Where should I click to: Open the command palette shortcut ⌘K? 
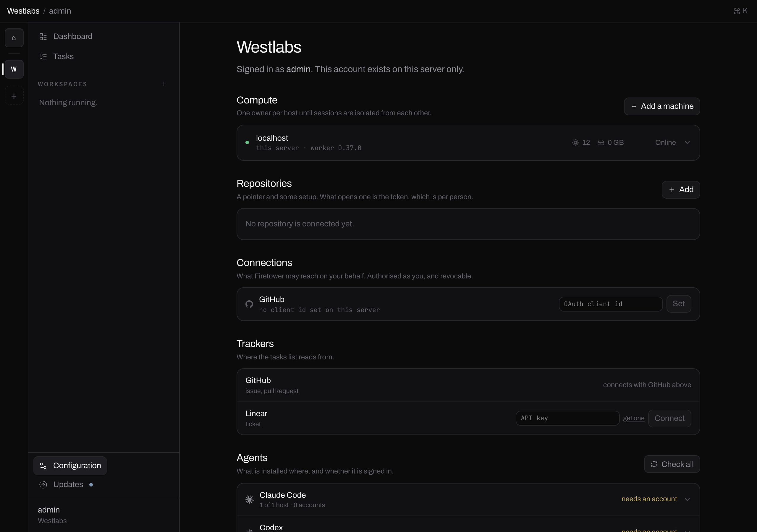pyautogui.click(x=740, y=11)
